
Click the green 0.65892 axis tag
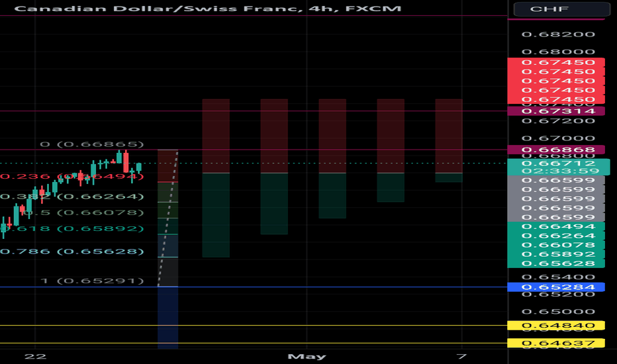[556, 254]
